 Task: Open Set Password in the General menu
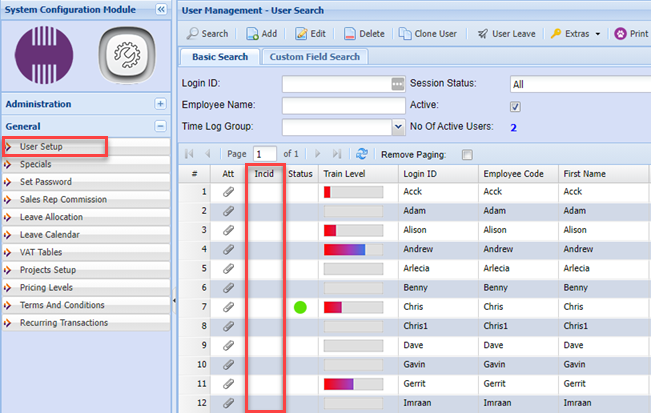click(x=45, y=182)
